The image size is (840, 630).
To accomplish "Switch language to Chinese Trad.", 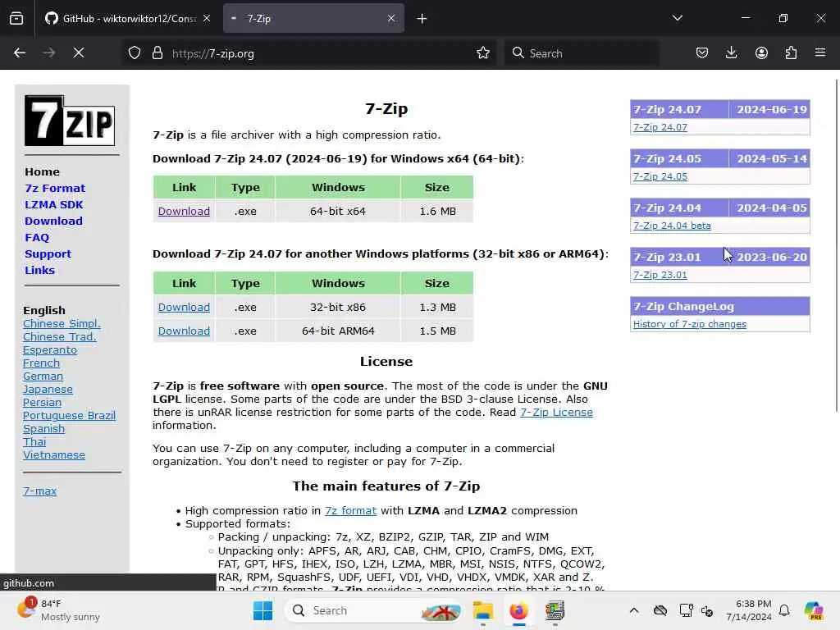I will click(59, 337).
